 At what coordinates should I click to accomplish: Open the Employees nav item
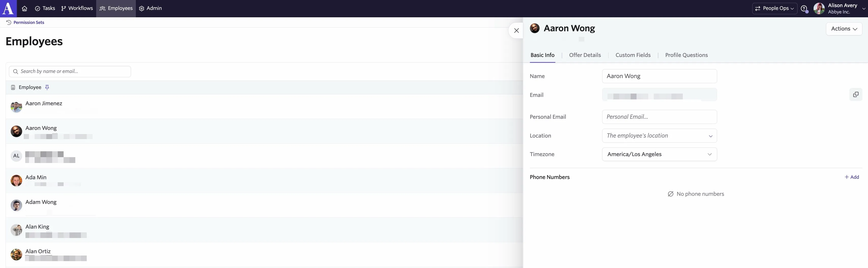116,8
